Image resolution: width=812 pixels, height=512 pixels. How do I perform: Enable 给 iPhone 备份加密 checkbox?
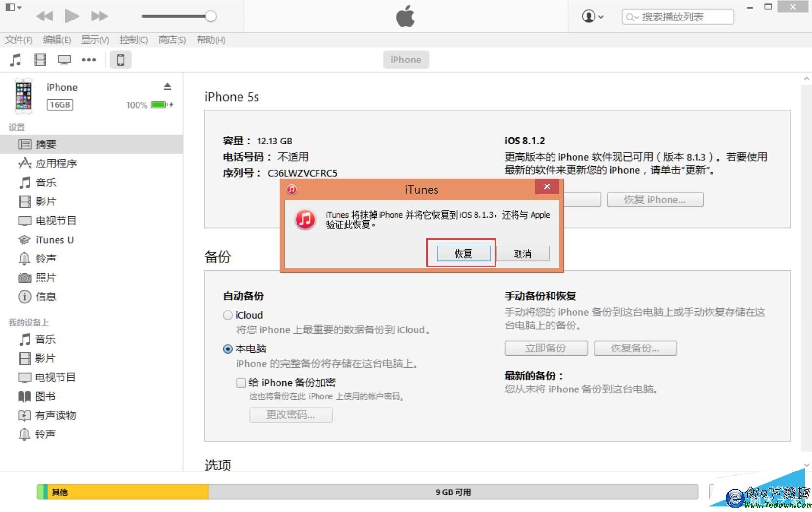[241, 383]
